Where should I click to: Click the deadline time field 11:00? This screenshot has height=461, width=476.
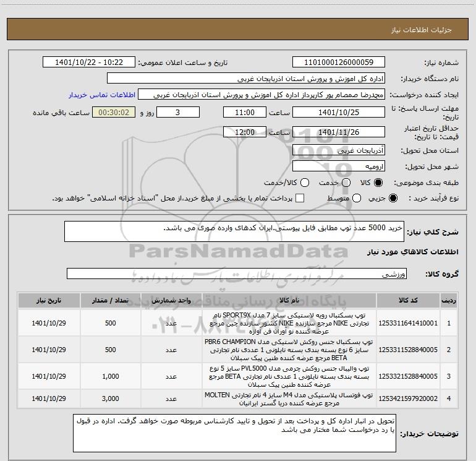point(245,112)
